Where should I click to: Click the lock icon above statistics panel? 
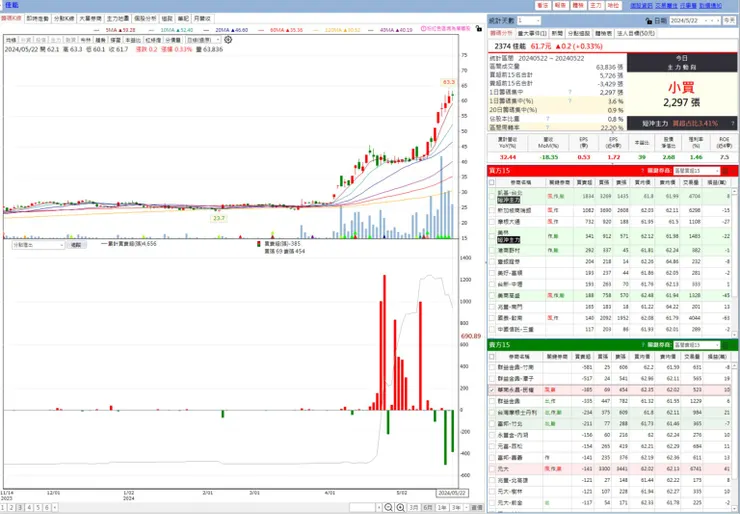coord(479,28)
